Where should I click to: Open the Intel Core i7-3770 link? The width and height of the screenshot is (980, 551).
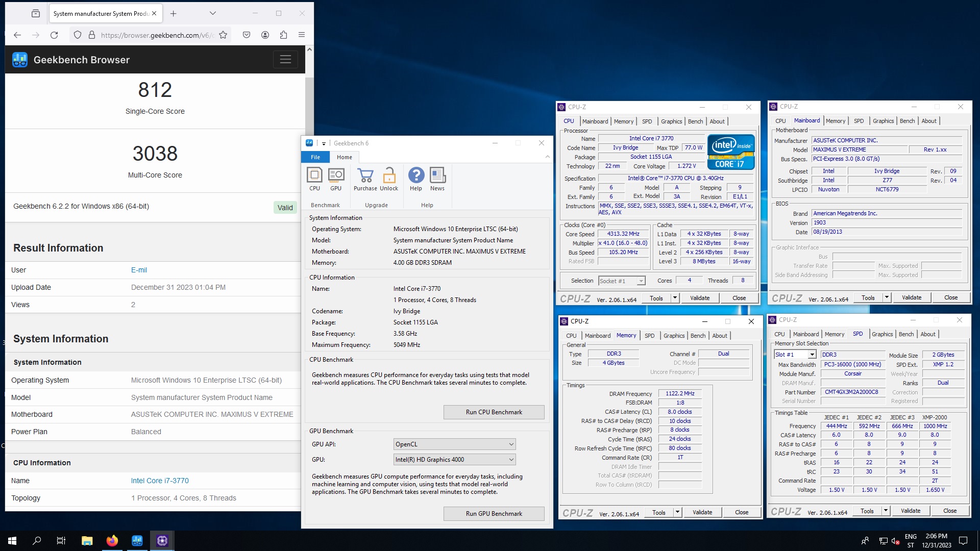pyautogui.click(x=160, y=481)
